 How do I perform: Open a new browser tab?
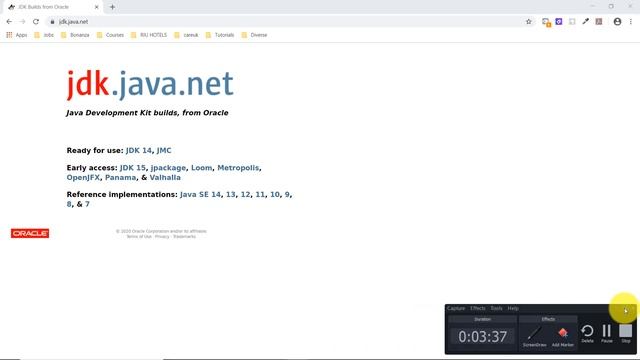112,7
